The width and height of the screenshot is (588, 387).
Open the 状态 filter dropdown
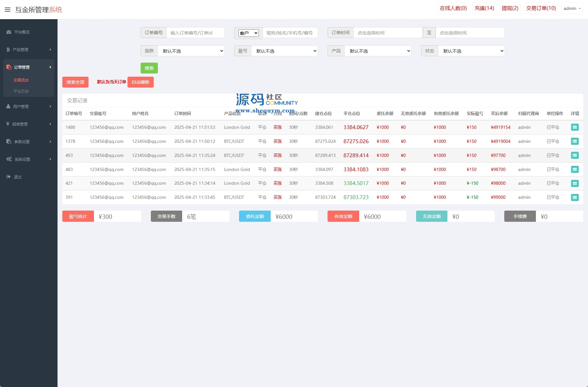click(x=471, y=51)
